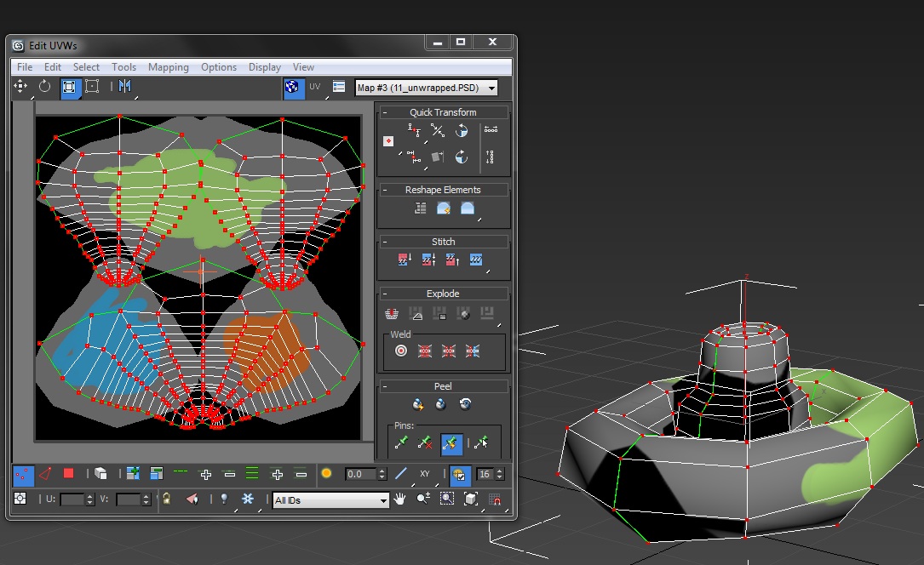Open the View menu
Viewport: 924px width, 565px height.
(303, 67)
